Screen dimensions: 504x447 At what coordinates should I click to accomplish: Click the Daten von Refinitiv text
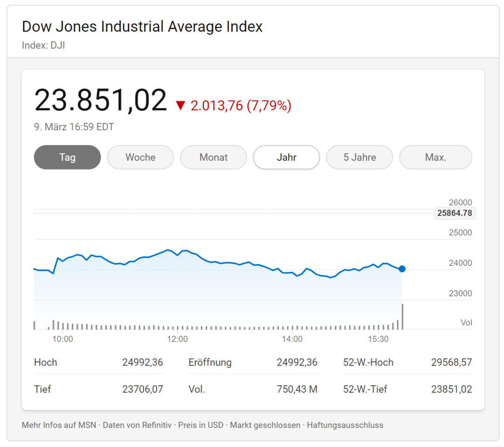tap(137, 425)
